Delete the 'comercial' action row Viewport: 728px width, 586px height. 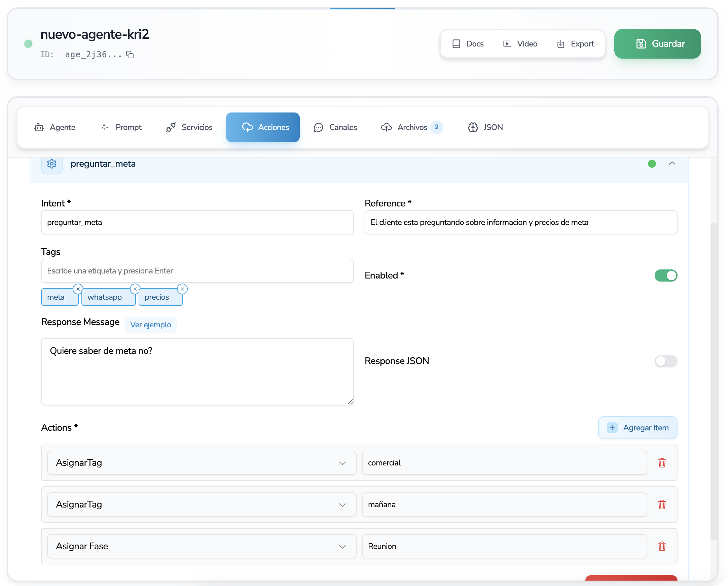(661, 463)
